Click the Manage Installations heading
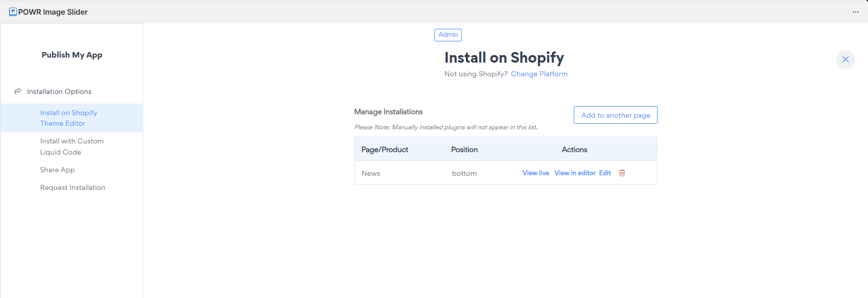Viewport: 868px width, 298px height. 389,112
